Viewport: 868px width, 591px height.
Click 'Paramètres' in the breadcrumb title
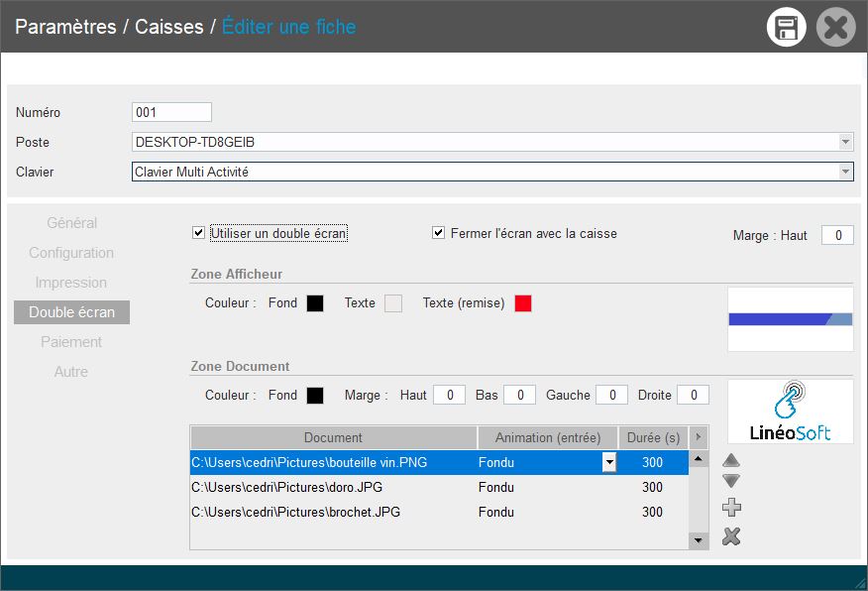coord(65,27)
